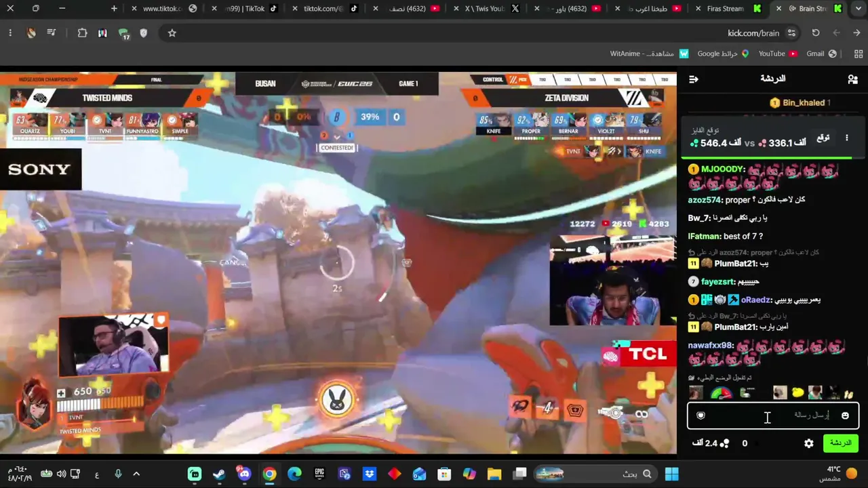Close the Brain Stream tab
The height and width of the screenshot is (488, 868).
click(x=778, y=9)
